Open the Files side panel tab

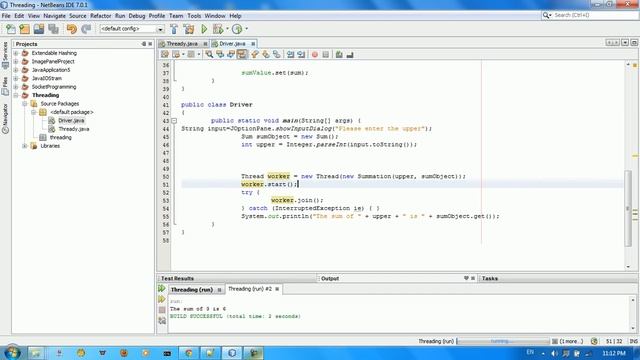click(x=5, y=86)
